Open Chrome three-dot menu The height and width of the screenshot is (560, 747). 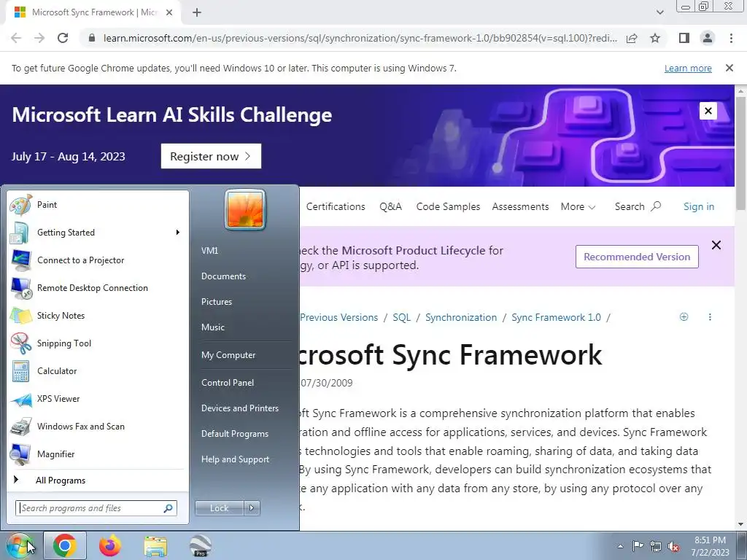[x=731, y=38]
